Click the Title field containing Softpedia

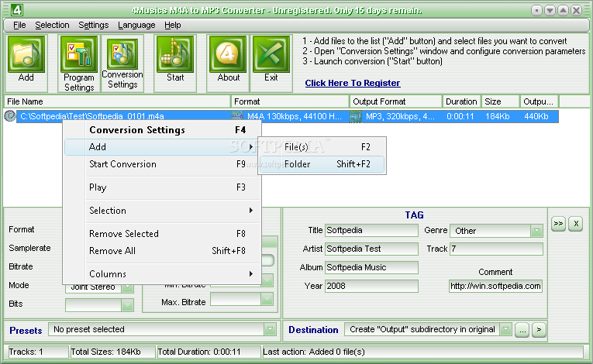(x=371, y=230)
